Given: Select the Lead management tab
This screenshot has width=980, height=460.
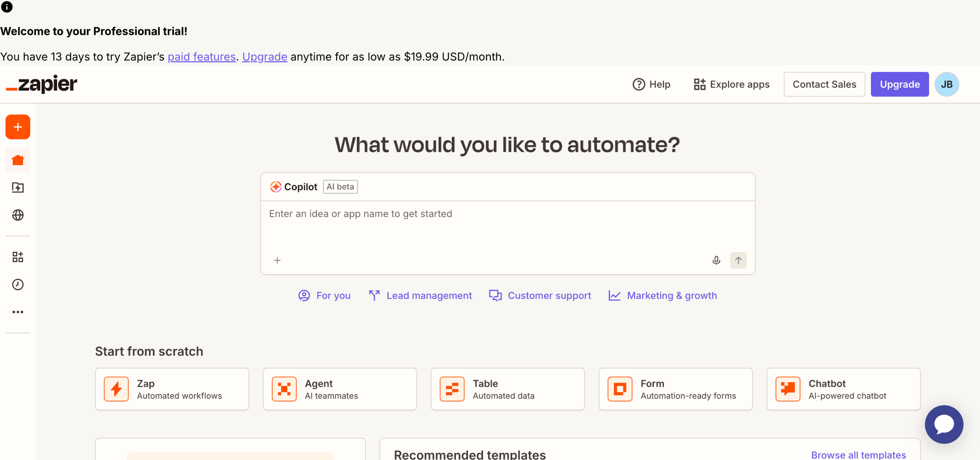Looking at the screenshot, I should [420, 295].
